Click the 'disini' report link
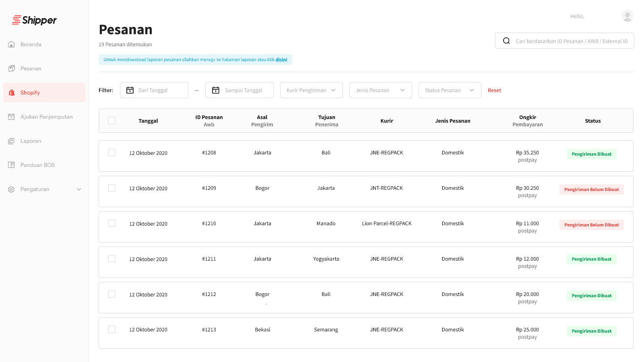This screenshot has width=644, height=362. pyautogui.click(x=281, y=60)
